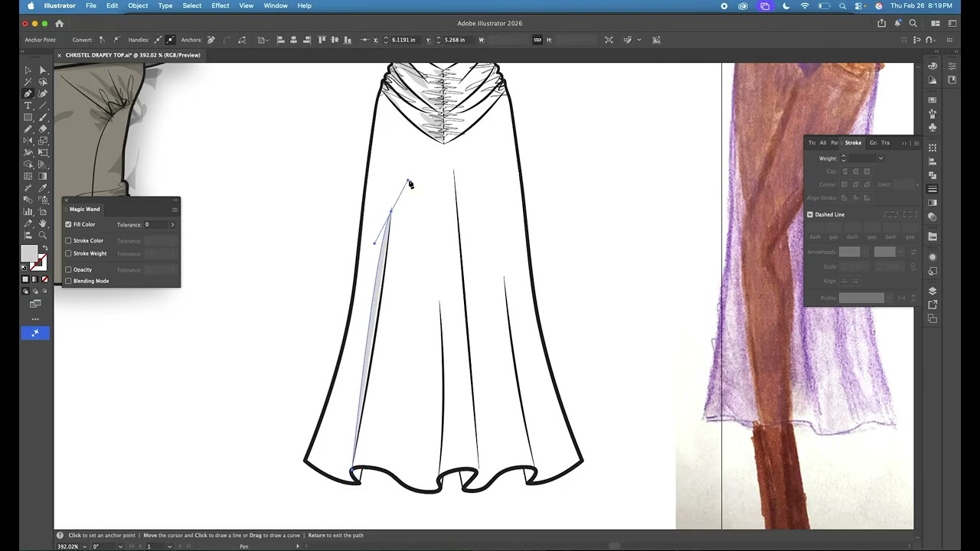Collapse the Magic Wand panel with chevrons
The image size is (980, 551).
[x=175, y=201]
